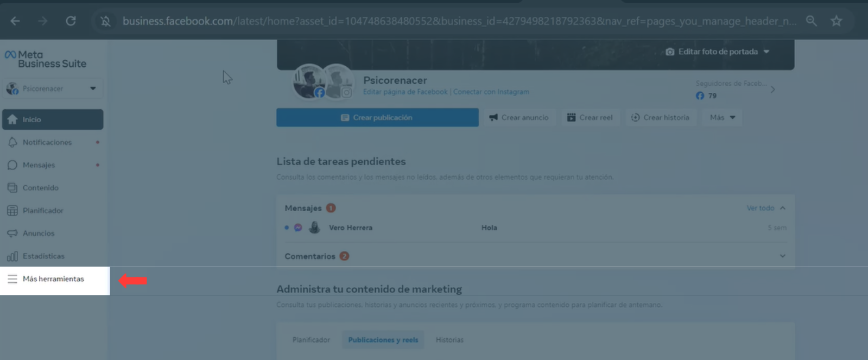This screenshot has height=360, width=868.
Task: Click the browser URL address field
Action: (x=459, y=21)
